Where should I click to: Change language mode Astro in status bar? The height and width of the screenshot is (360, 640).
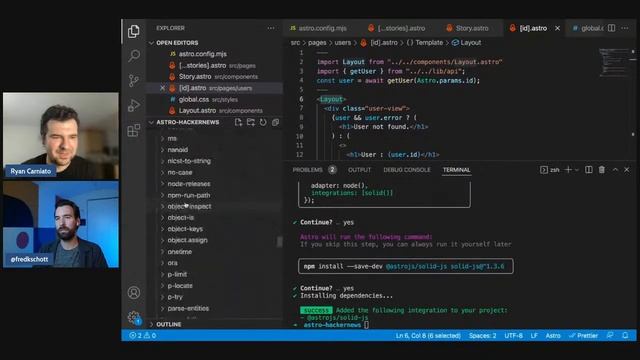[553, 336]
